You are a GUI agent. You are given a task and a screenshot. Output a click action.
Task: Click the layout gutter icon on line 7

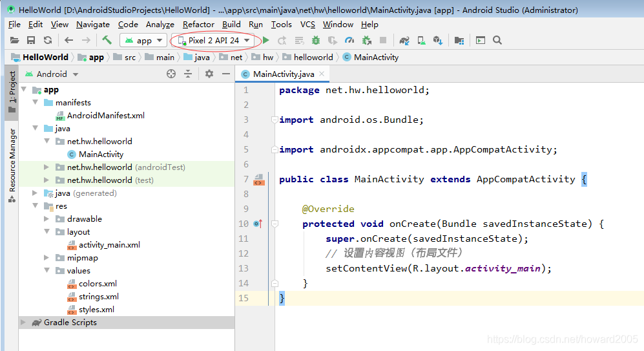click(259, 180)
